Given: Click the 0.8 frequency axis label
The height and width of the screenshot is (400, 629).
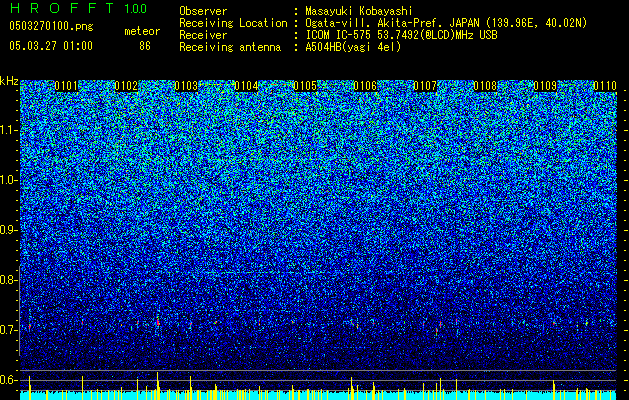Looking at the screenshot, I should pos(8,280).
